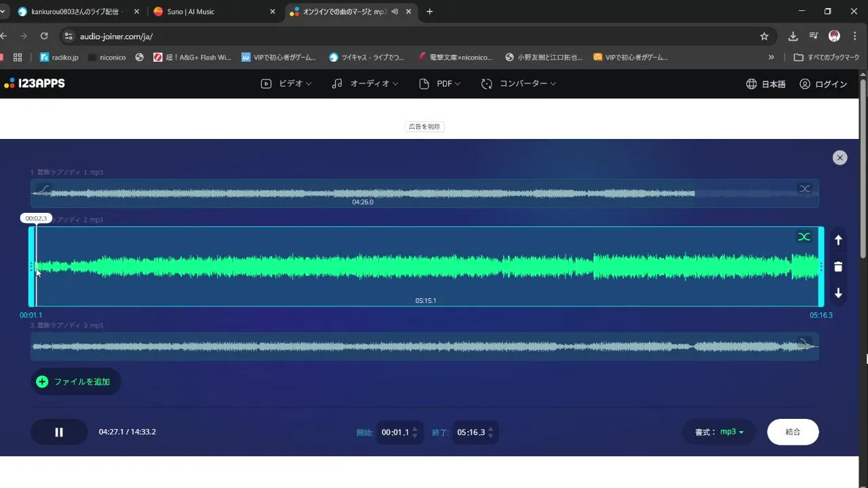
Task: Click 広告を削除 remove ads button
Action: click(x=425, y=127)
